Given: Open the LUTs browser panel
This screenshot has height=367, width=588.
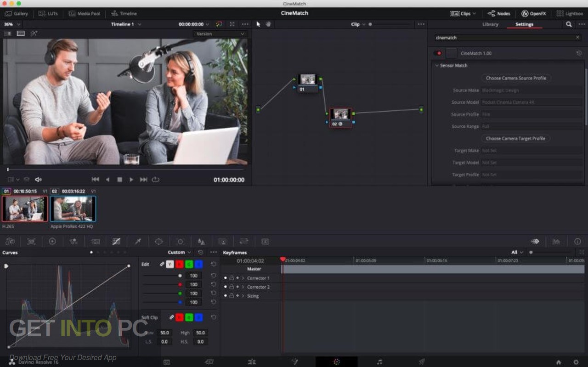Looking at the screenshot, I should click(x=48, y=13).
